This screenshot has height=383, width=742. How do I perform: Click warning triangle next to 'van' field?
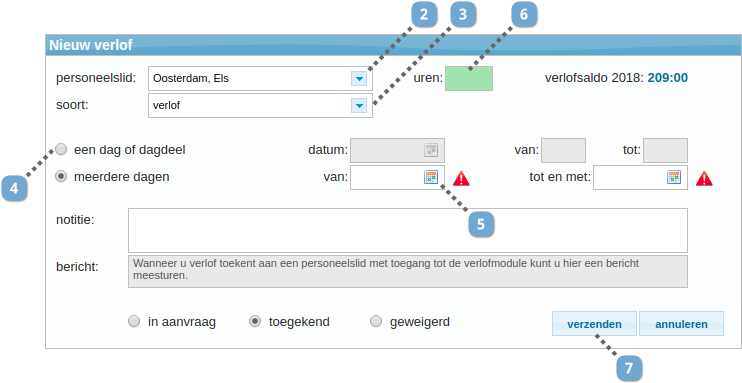461,178
